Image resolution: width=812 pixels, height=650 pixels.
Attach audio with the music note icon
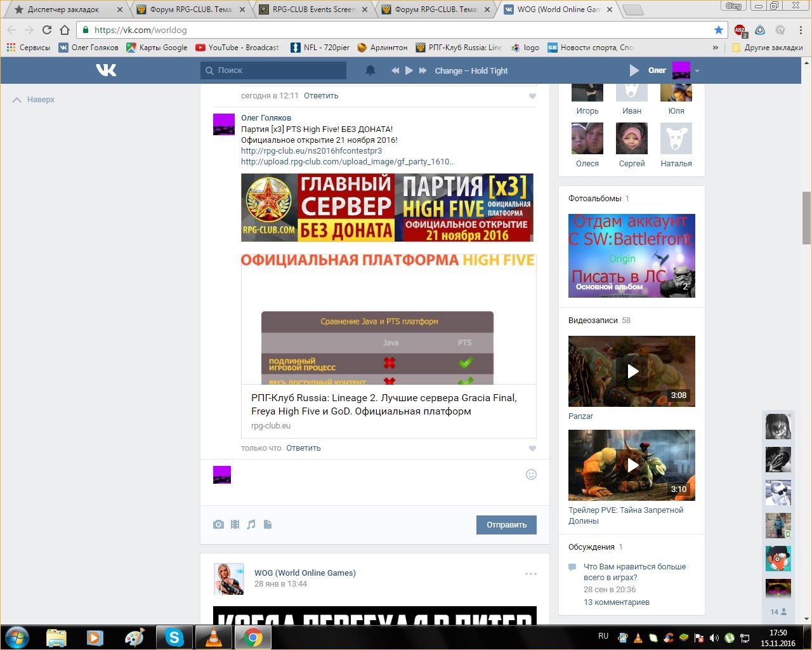tap(251, 524)
